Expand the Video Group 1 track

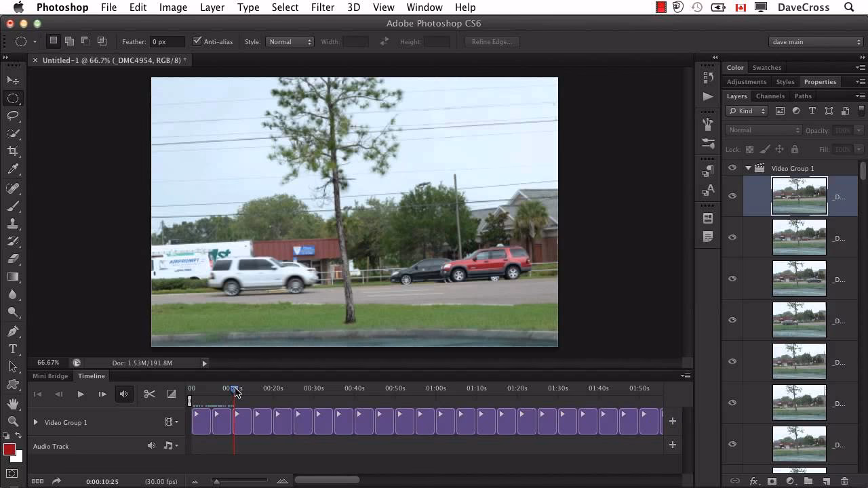coord(35,422)
